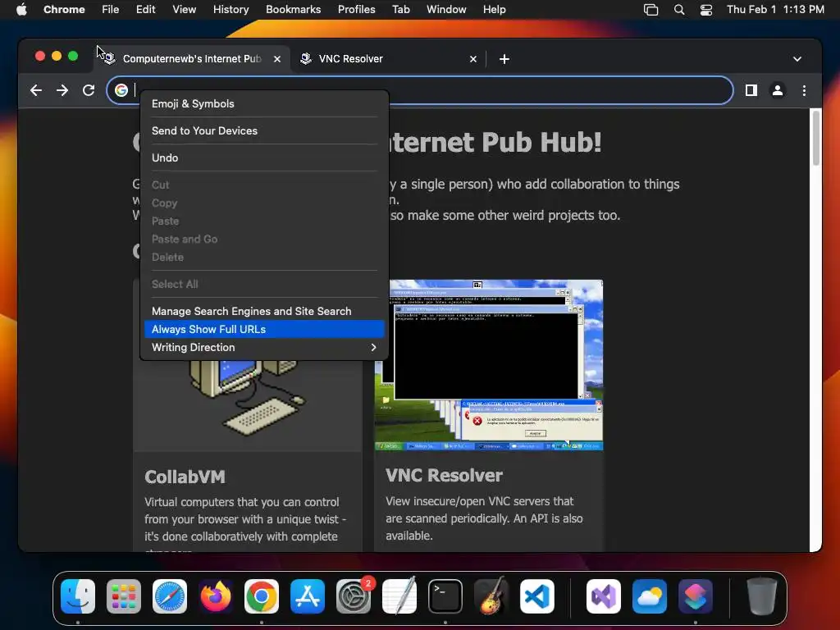The image size is (840, 630).
Task: Open System Settings from the Dock
Action: (354, 596)
